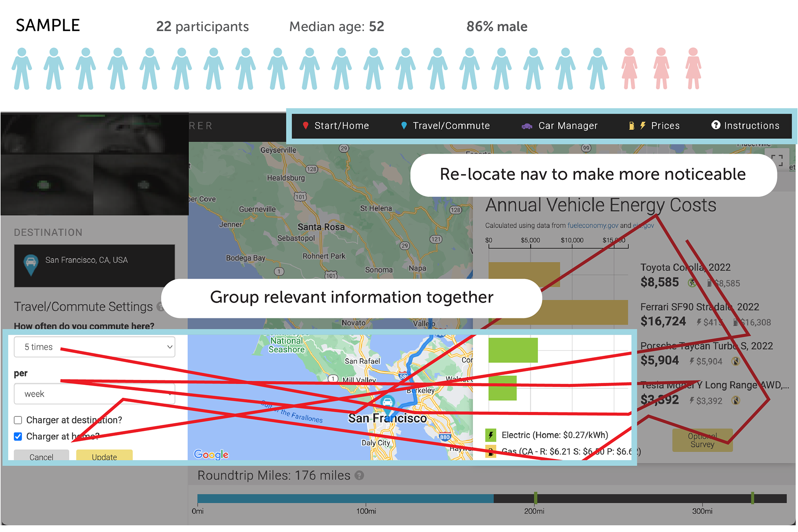Click the Tesla Model Y green cost bar
Screen dimensions: 798x532
pyautogui.click(x=502, y=388)
